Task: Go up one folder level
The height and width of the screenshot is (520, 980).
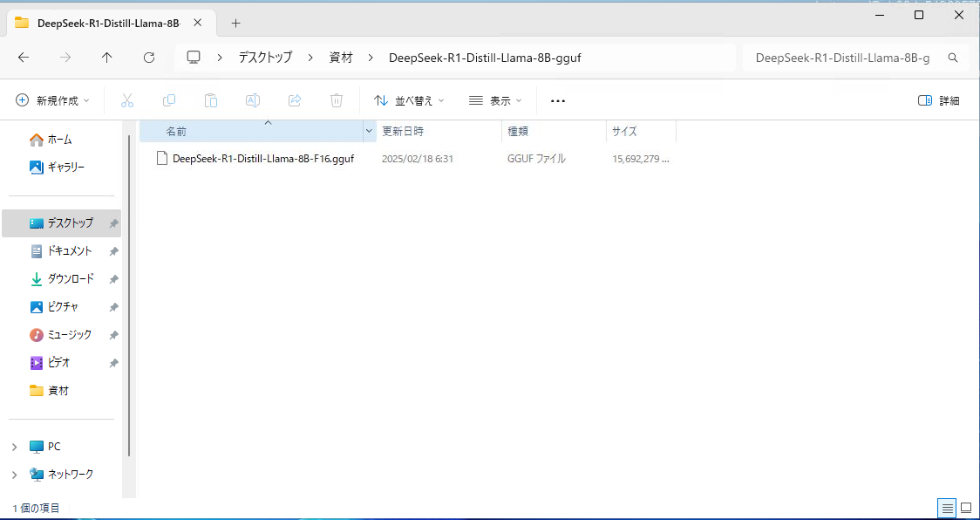Action: pos(107,58)
